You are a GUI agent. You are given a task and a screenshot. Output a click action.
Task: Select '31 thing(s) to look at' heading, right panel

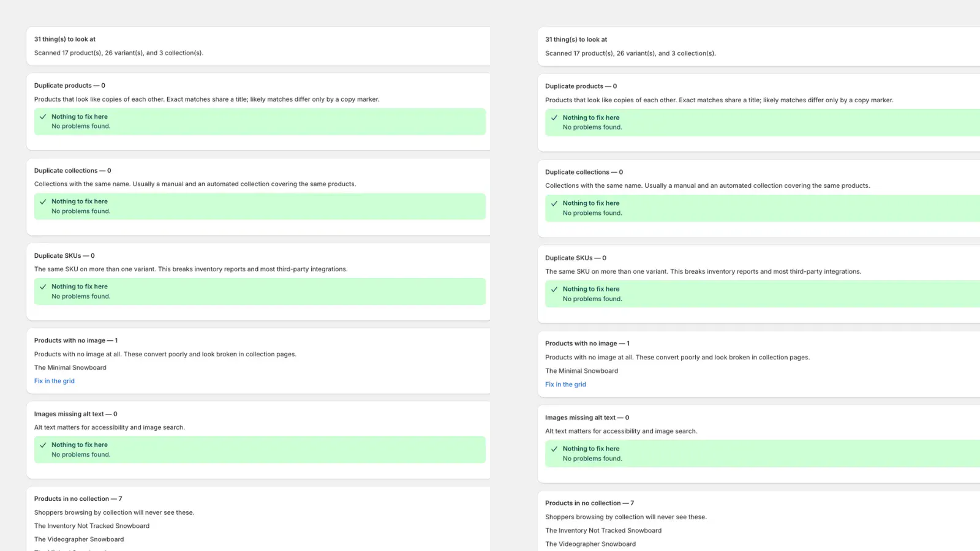(x=576, y=39)
